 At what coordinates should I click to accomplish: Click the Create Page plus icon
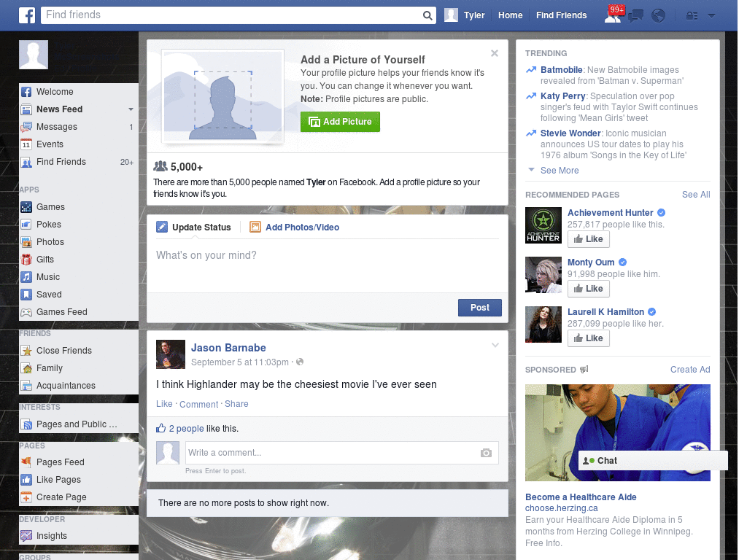point(26,497)
